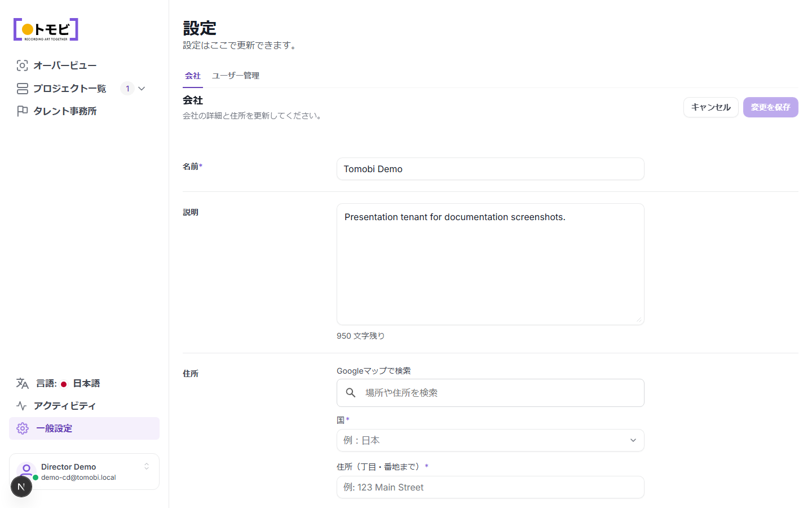Change the language from 日本語
Image resolution: width=812 pixels, height=508 pixels.
(x=84, y=383)
